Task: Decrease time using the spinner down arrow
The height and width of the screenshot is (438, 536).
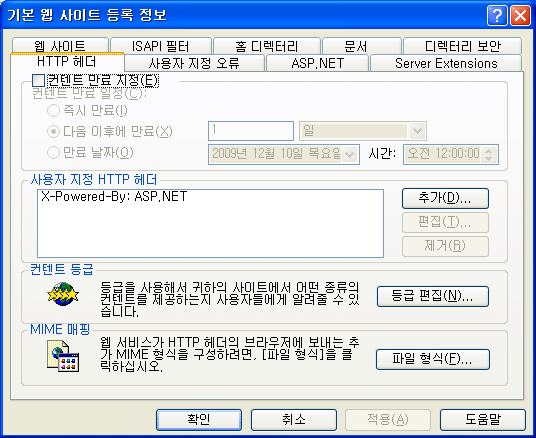Action: (x=489, y=158)
